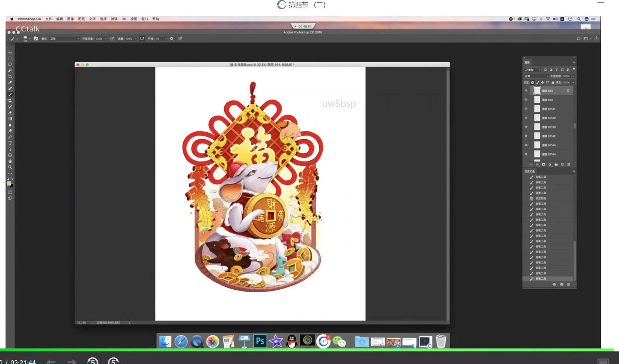Open the 图像 menu
Image resolution: width=619 pixels, height=364 pixels.
(x=70, y=19)
